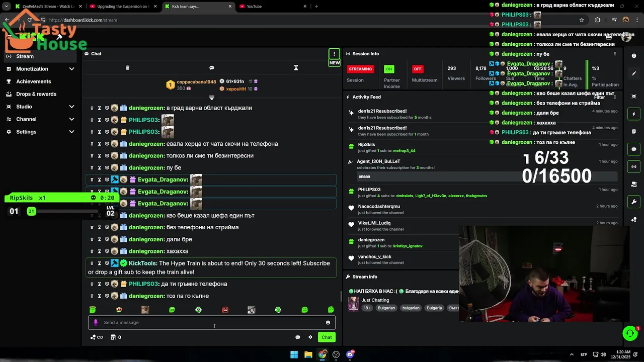The width and height of the screenshot is (644, 362).
Task: Expand the Monetization sidebar section
Action: coord(71,69)
